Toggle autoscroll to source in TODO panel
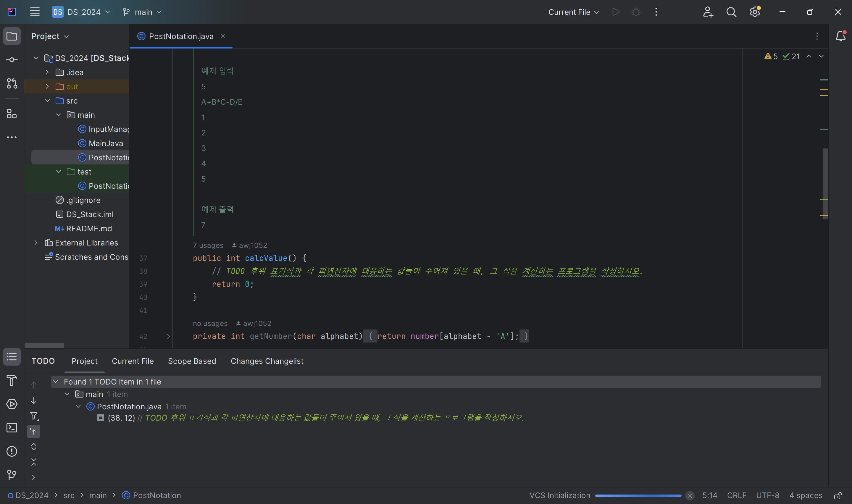852x504 pixels. [34, 431]
